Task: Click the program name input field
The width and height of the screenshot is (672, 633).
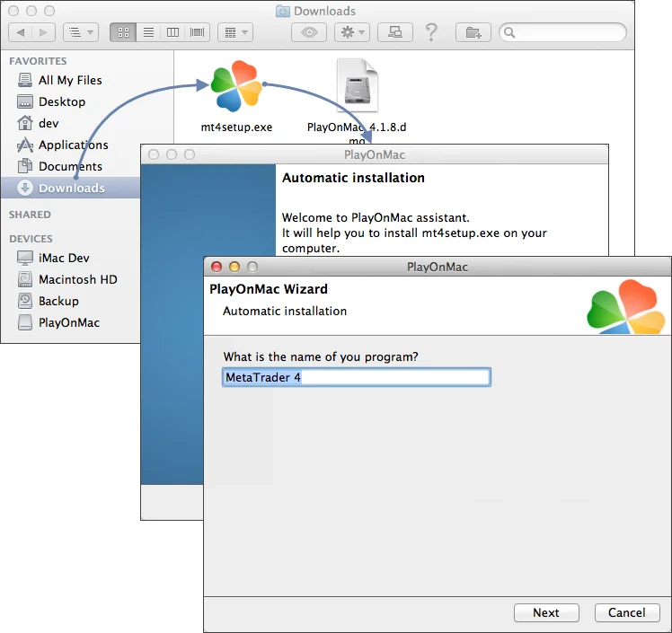Action: [357, 377]
